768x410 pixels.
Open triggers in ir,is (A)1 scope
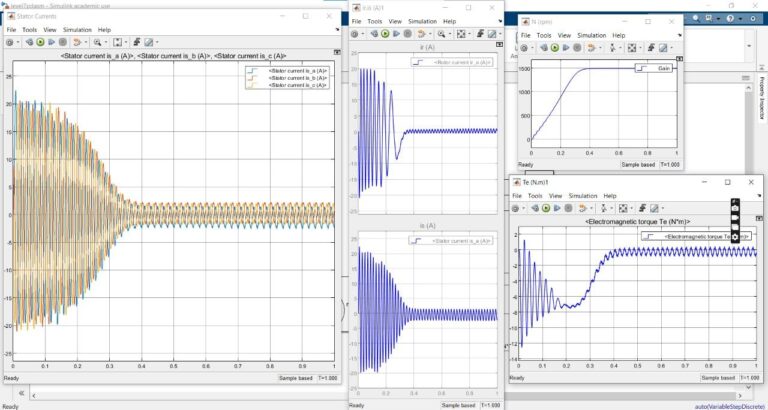click(x=480, y=34)
